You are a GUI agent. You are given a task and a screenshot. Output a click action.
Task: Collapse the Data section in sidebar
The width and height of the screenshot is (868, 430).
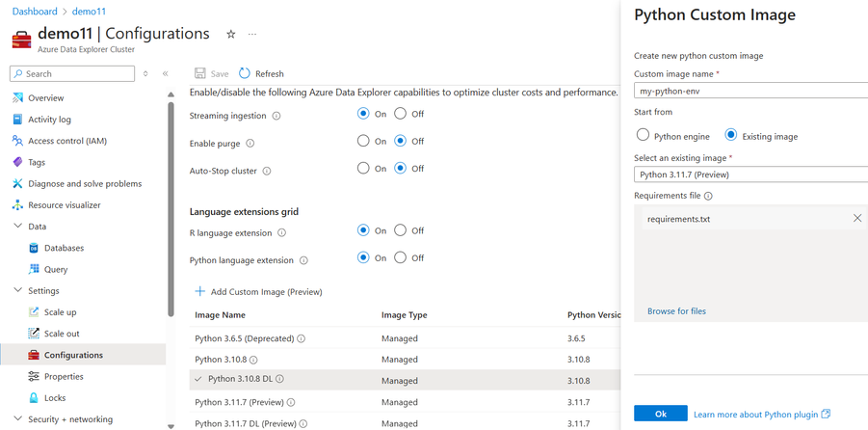click(x=16, y=227)
